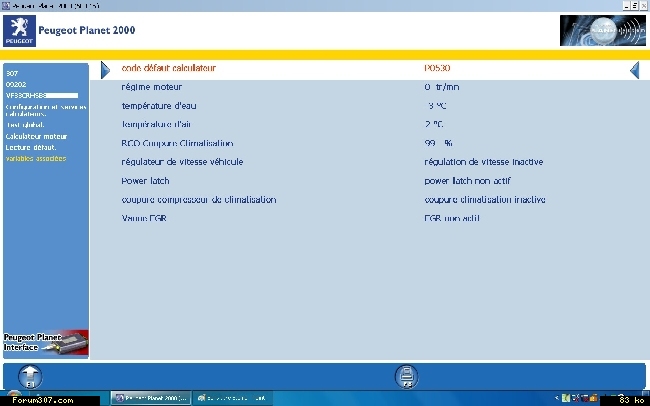Click the left-pointing triangle at row end
The height and width of the screenshot is (406, 650).
pos(634,70)
